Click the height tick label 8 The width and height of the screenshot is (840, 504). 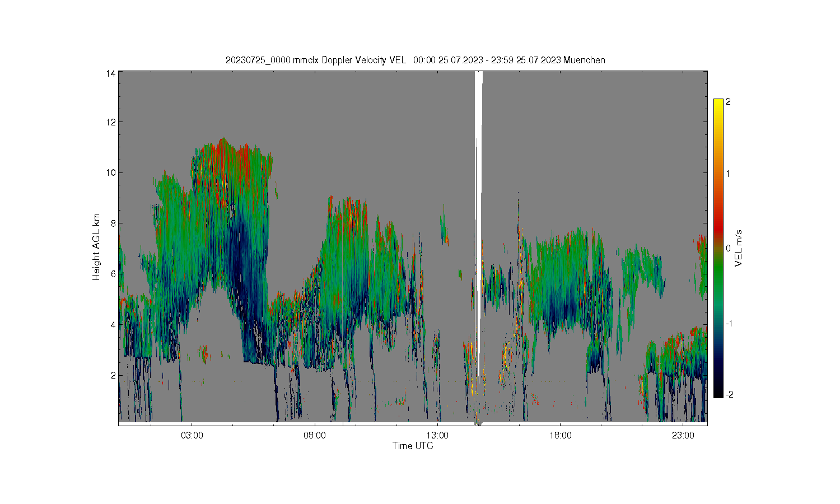click(113, 223)
